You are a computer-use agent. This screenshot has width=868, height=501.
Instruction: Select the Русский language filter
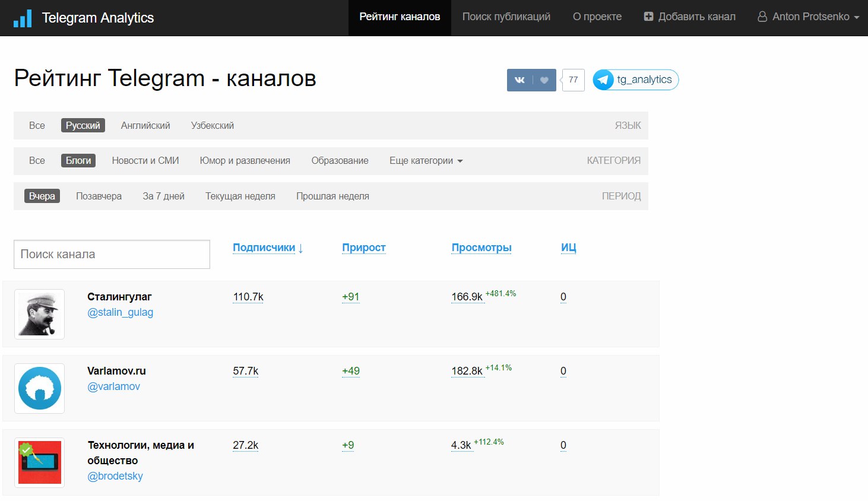click(83, 126)
